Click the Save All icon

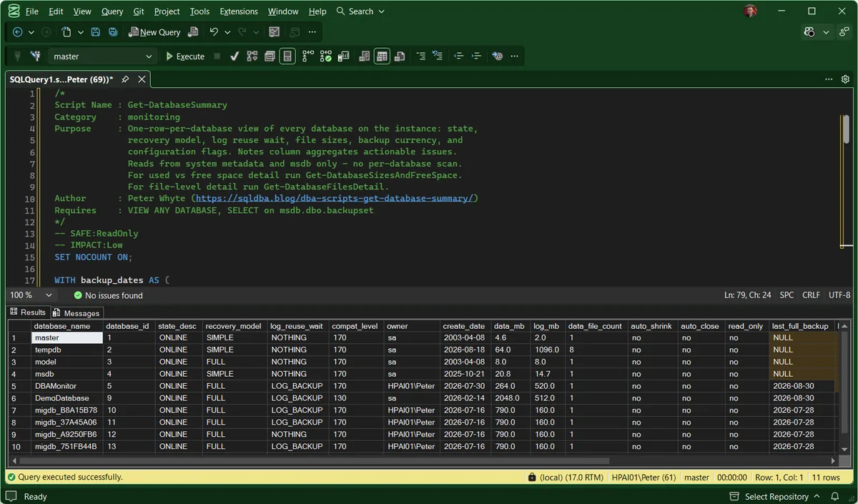click(x=113, y=32)
